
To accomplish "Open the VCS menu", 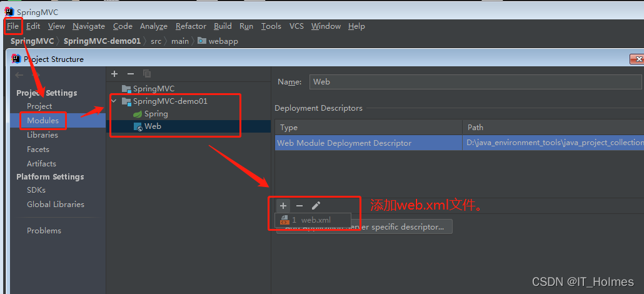I will [296, 26].
